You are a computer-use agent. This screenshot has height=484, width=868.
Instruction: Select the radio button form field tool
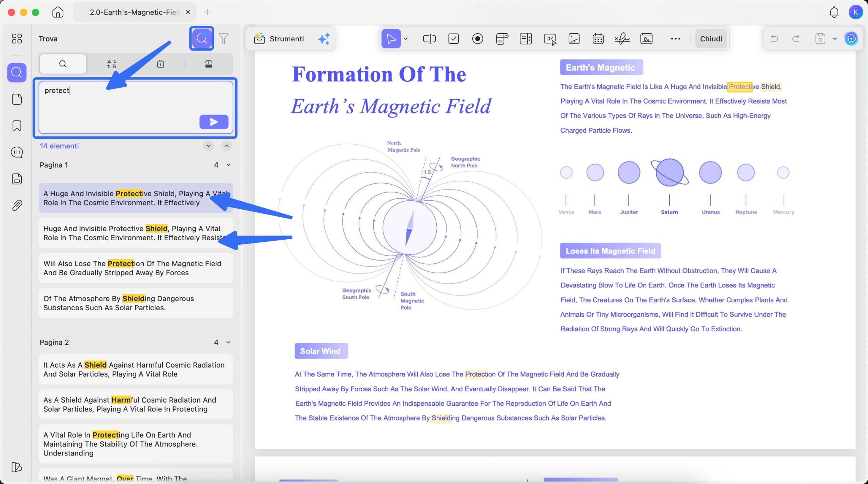pyautogui.click(x=477, y=39)
